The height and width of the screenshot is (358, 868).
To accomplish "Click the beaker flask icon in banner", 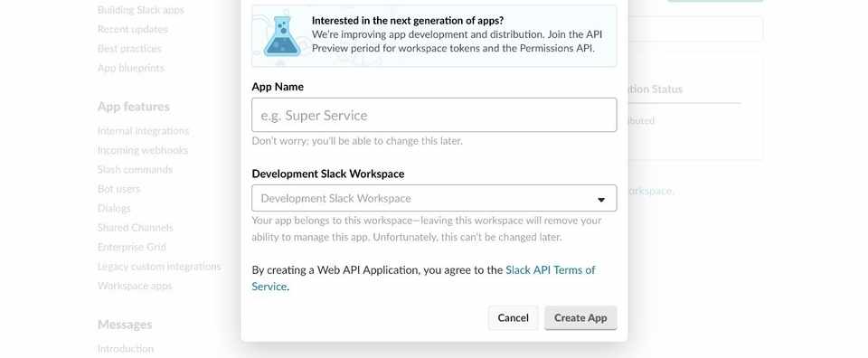I will click(x=282, y=36).
